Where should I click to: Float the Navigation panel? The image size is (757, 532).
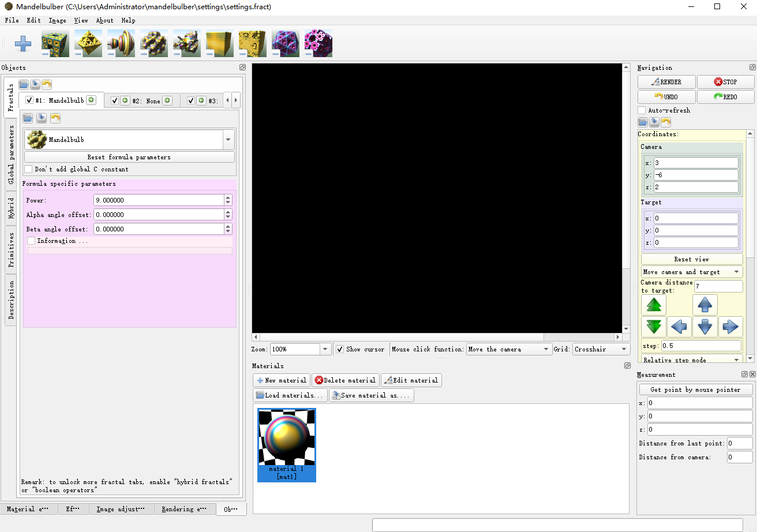752,68
